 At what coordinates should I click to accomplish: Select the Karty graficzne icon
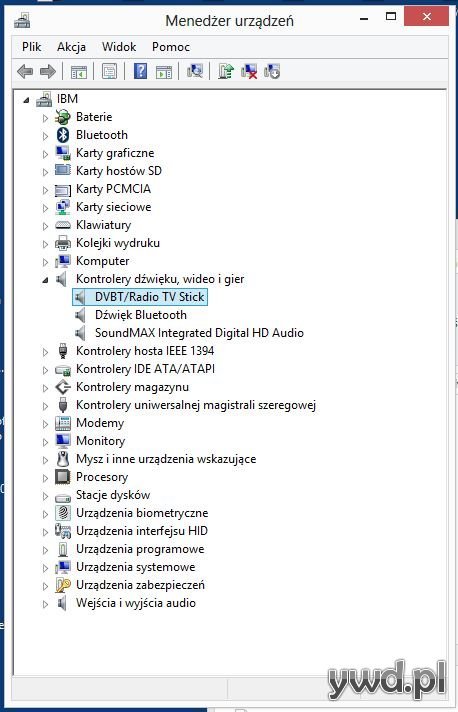(x=63, y=153)
